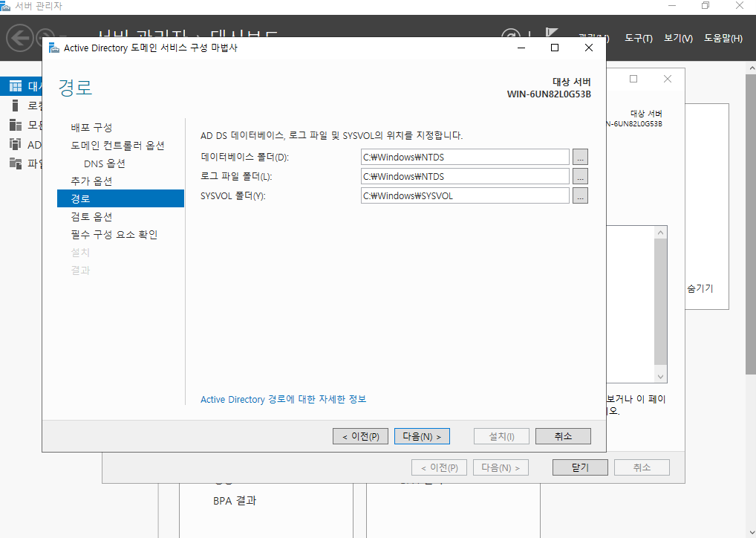Cancel the AD DS wizard with 취소
This screenshot has height=538, width=756.
pyautogui.click(x=563, y=436)
